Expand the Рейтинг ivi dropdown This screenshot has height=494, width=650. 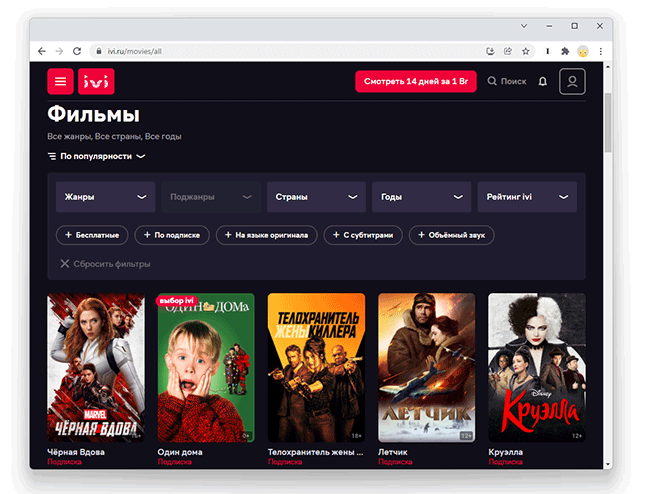(527, 197)
